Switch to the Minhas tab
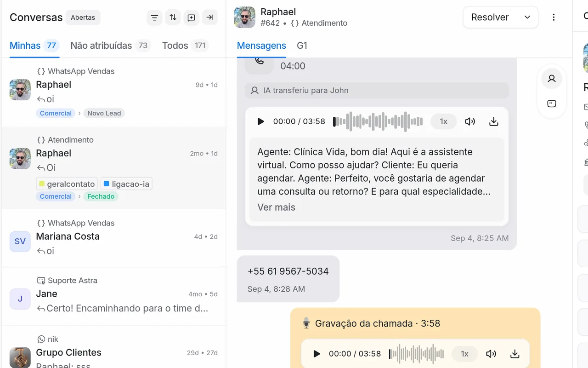588x368 pixels. point(34,46)
